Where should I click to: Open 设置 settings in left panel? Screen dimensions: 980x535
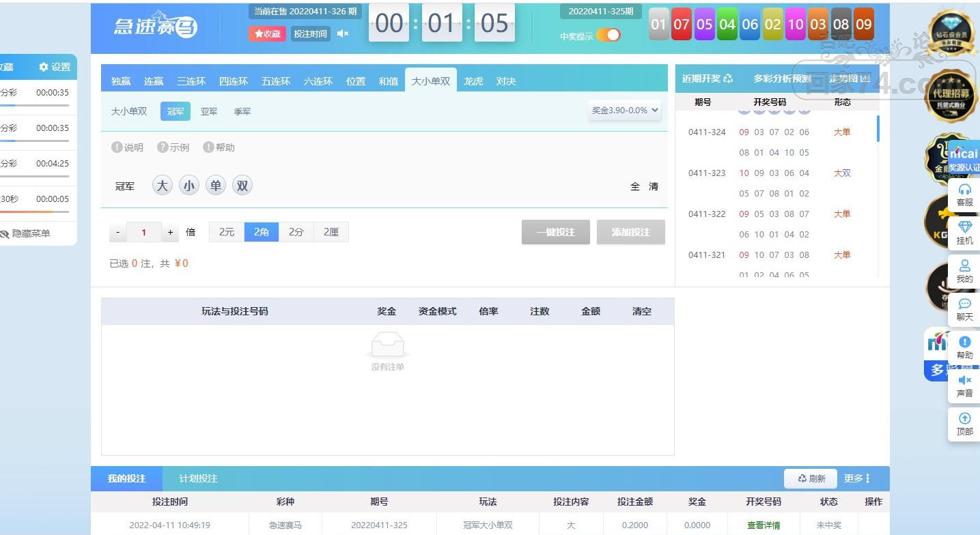[55, 67]
